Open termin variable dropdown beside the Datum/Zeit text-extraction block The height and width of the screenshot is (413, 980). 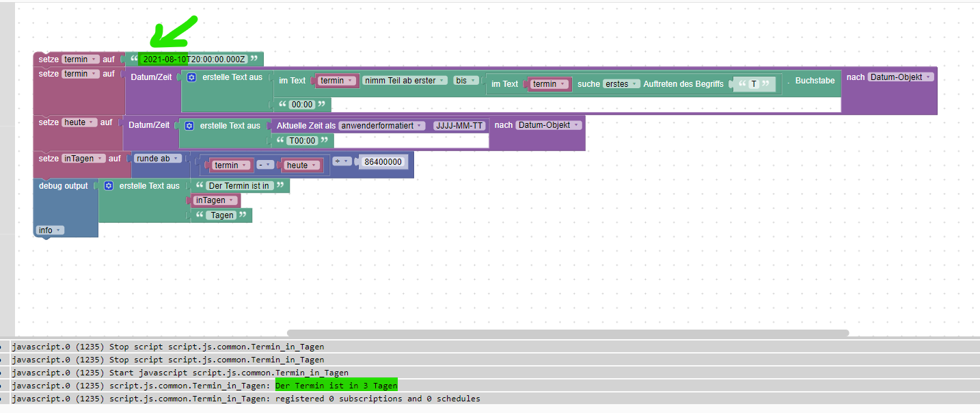(81, 74)
